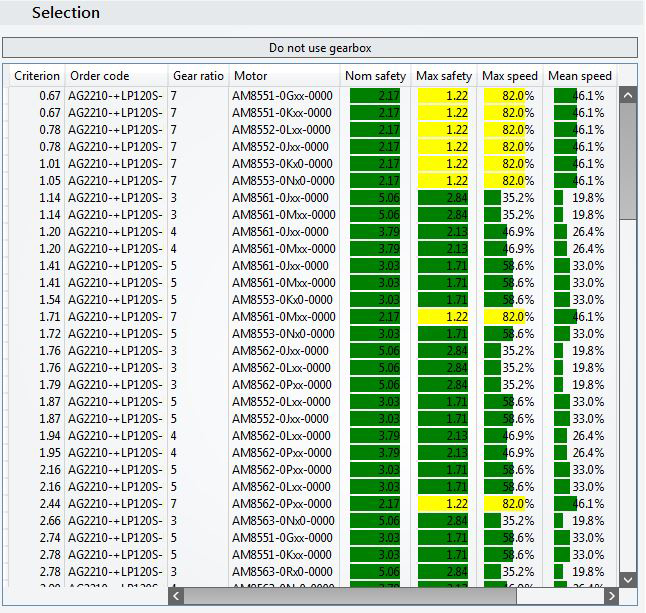Viewport: 646px width, 613px height.
Task: Click Max speed 82.0% bar in criterion 1.71 row
Action: click(x=504, y=316)
